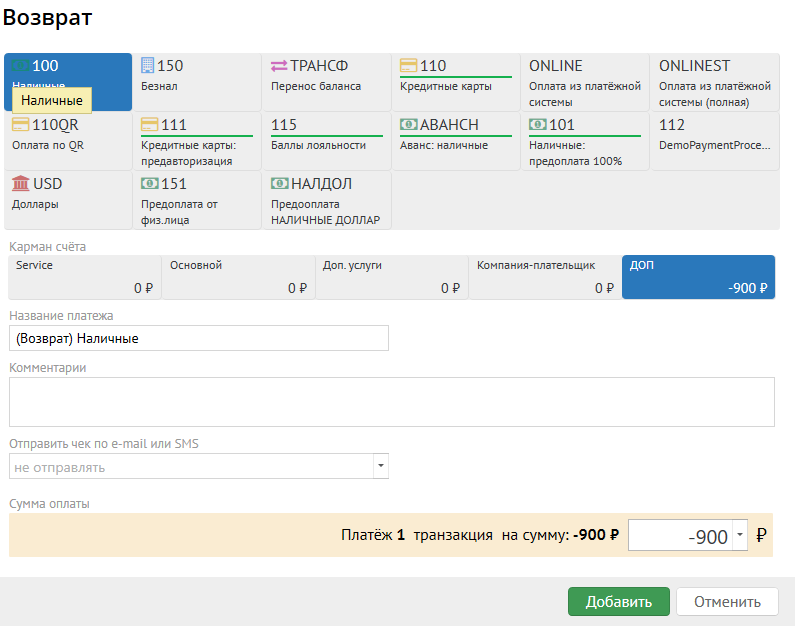Open the send receipt dropdown
795x626 pixels.
[380, 467]
